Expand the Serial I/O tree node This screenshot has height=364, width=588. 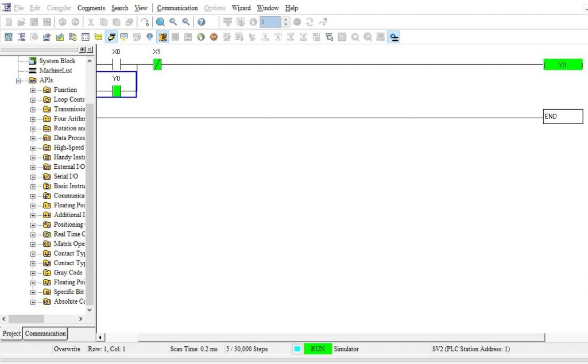33,176
